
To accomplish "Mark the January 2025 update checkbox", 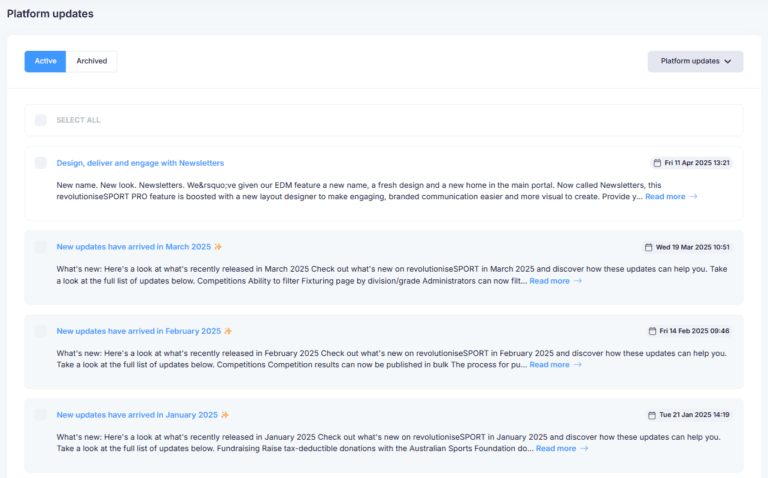I will pyautogui.click(x=41, y=415).
